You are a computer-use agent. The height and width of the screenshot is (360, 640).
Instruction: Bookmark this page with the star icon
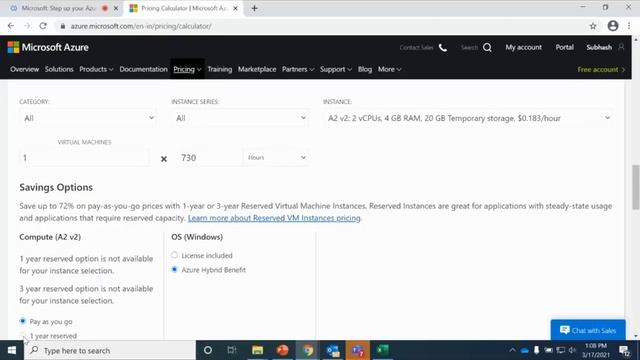point(593,26)
